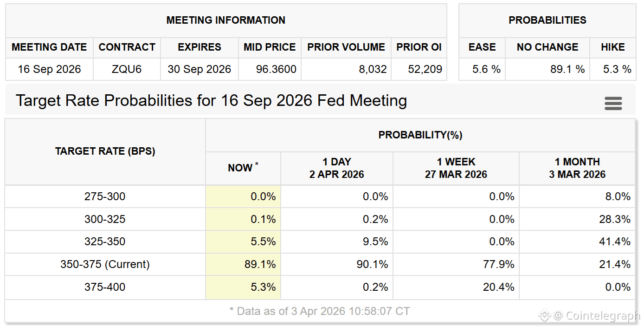The height and width of the screenshot is (327, 644).
Task: Click the 375-400 target rate row label
Action: (105, 287)
